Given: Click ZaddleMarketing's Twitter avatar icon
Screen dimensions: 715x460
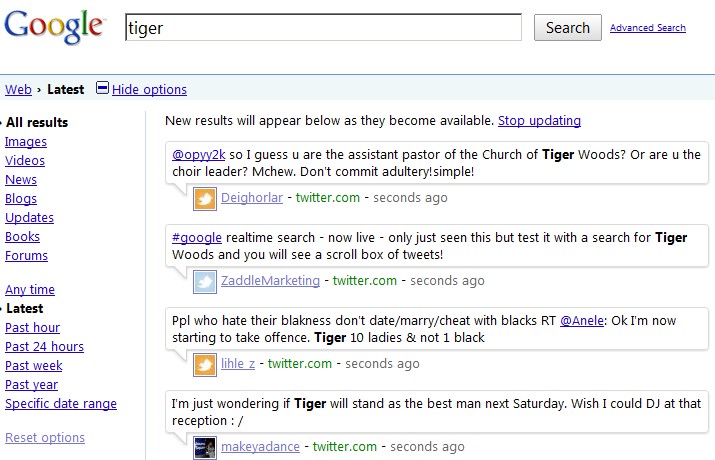Looking at the screenshot, I should tap(205, 281).
